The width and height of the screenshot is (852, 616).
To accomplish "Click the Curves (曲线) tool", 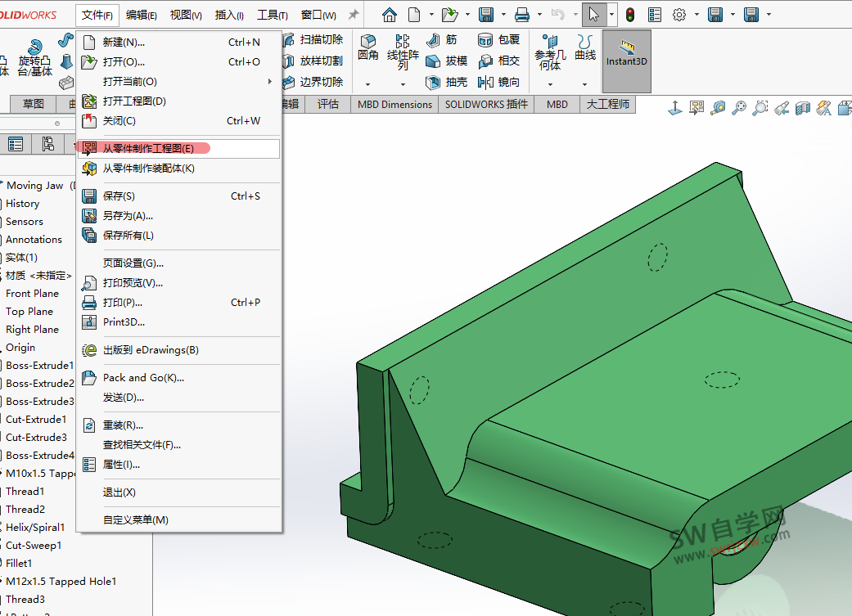I will point(585,47).
